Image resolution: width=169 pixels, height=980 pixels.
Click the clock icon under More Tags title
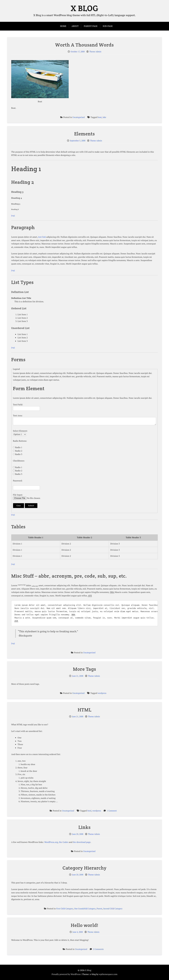(x=70, y=676)
